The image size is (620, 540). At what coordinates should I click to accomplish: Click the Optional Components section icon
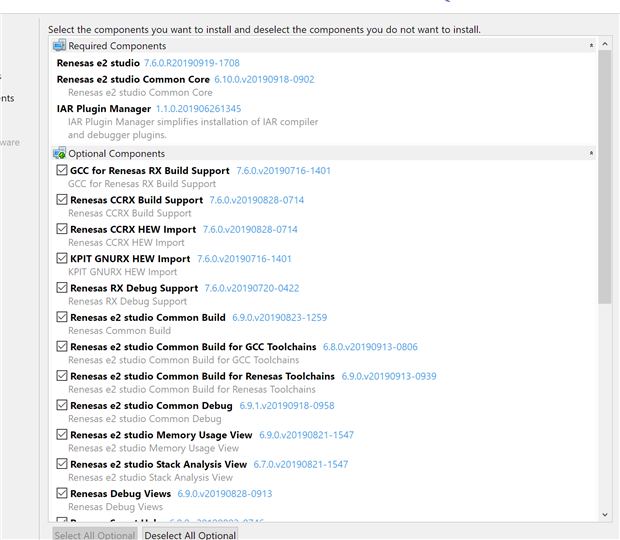pos(60,153)
